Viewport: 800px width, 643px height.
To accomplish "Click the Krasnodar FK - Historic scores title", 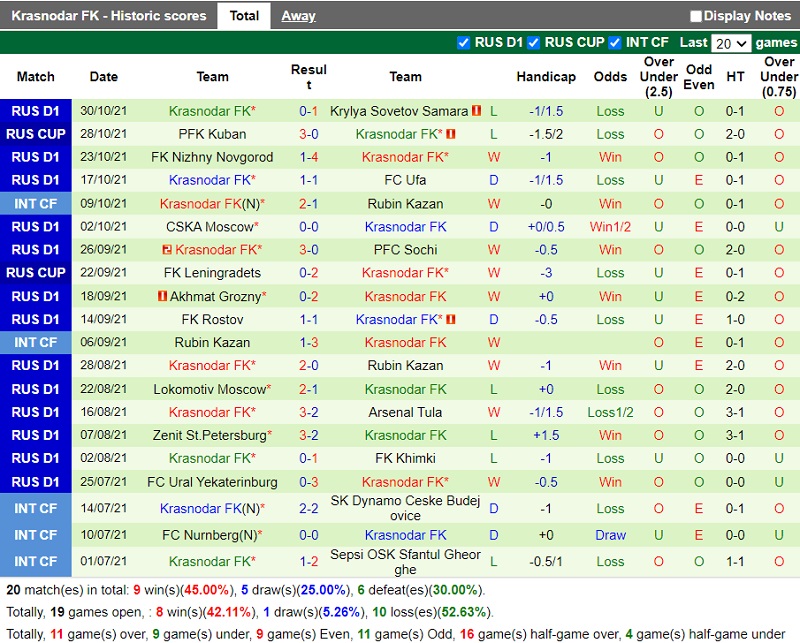I will pyautogui.click(x=109, y=16).
